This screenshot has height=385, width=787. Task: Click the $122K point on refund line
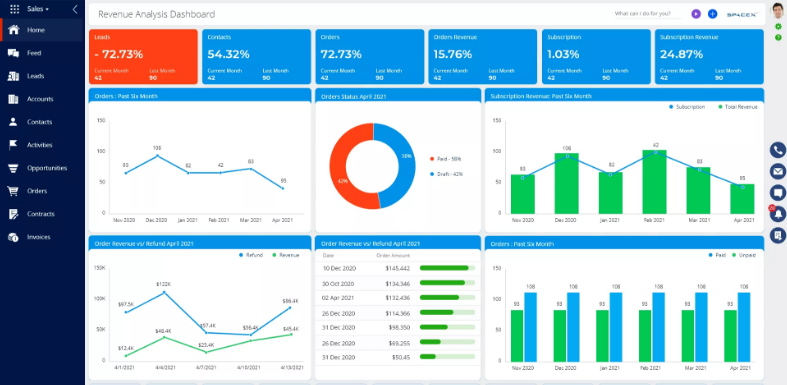pyautogui.click(x=163, y=292)
